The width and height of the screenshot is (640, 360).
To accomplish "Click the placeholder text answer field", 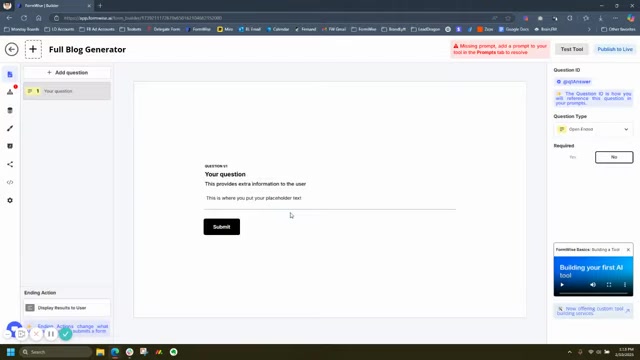I will pyautogui.click(x=330, y=198).
